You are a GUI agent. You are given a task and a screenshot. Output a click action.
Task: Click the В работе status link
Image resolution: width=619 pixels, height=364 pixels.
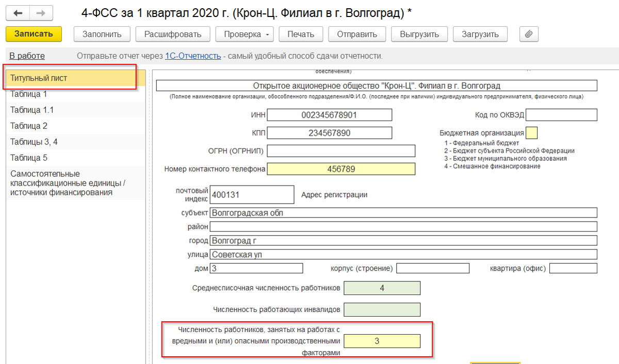(27, 56)
